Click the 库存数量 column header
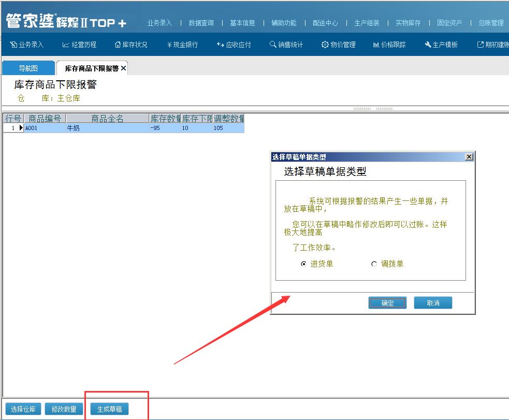Screen dimensions: 509x420 [165, 119]
